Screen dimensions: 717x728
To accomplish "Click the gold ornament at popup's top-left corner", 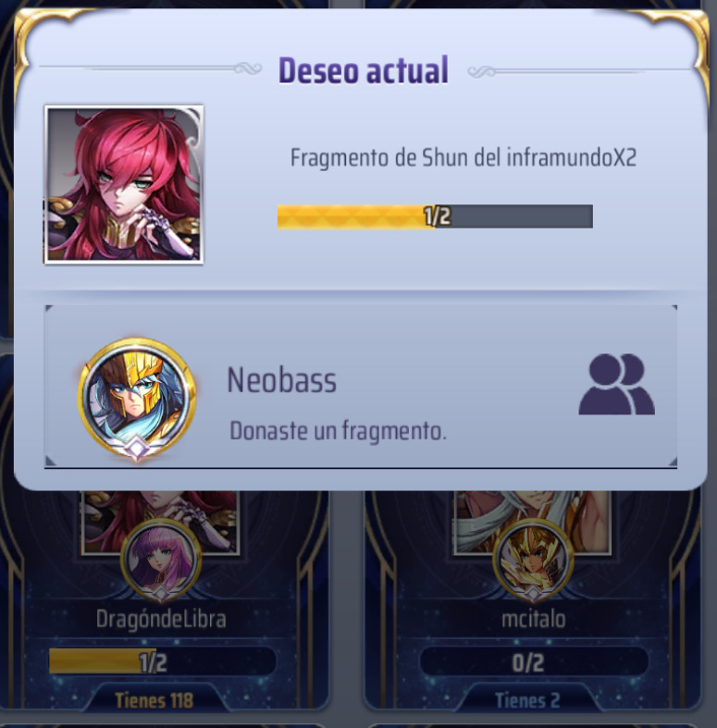I will [42, 32].
